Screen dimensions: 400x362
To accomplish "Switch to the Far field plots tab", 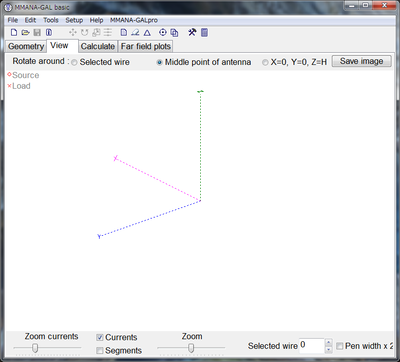I will (x=146, y=46).
